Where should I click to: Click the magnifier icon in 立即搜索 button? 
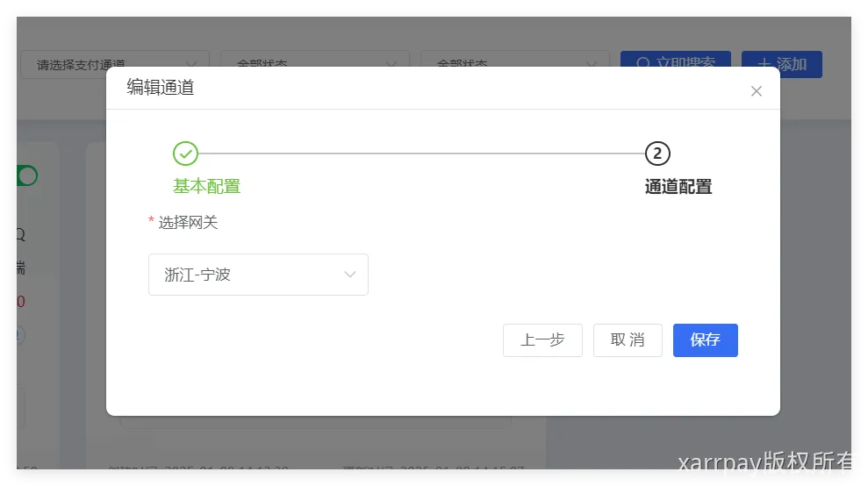643,63
